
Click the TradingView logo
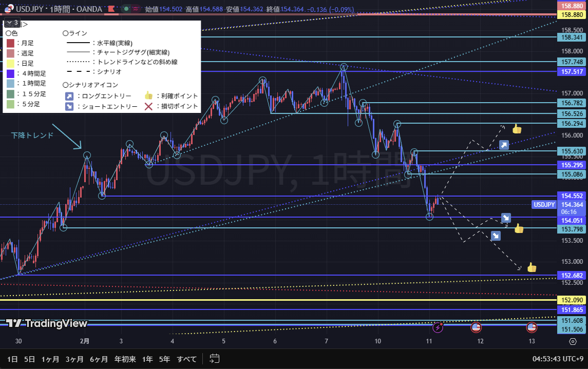tap(47, 323)
